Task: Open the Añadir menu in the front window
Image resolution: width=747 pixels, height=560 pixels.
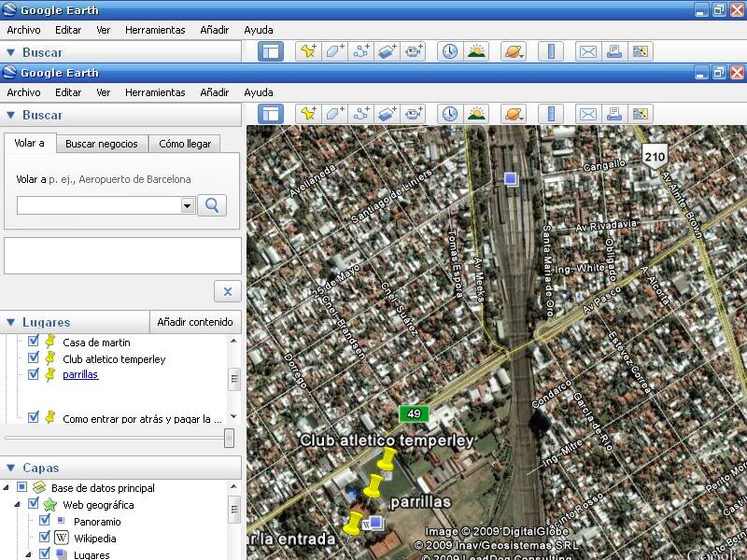Action: 215,92
